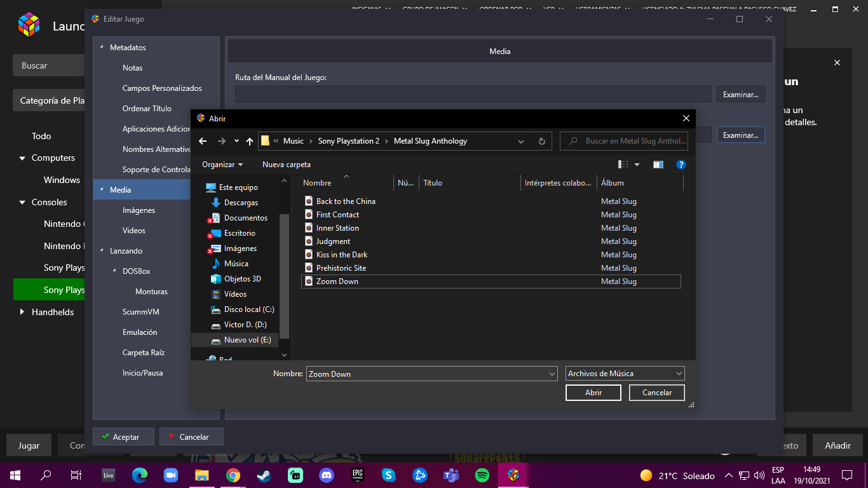Image resolution: width=868 pixels, height=488 pixels.
Task: Collapse the Consoles category
Action: (x=22, y=202)
